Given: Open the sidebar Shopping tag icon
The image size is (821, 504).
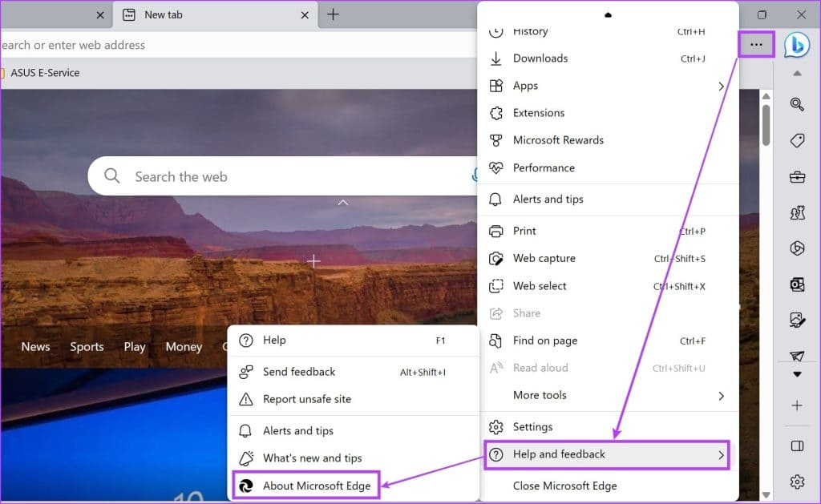Looking at the screenshot, I should (x=797, y=140).
